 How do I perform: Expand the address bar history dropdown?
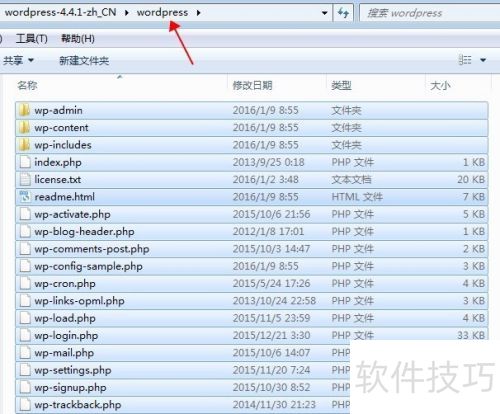[x=324, y=13]
